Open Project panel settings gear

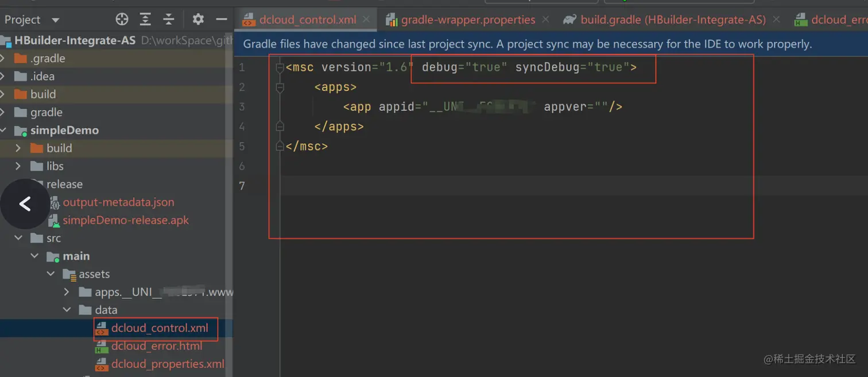(198, 20)
